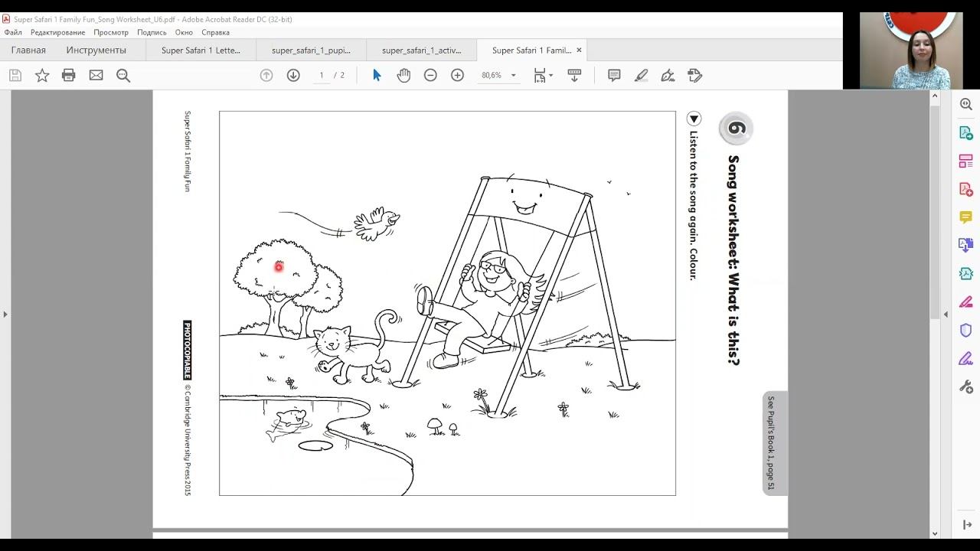Go to next page arrow
Screen dimensions: 980x551
tap(293, 75)
